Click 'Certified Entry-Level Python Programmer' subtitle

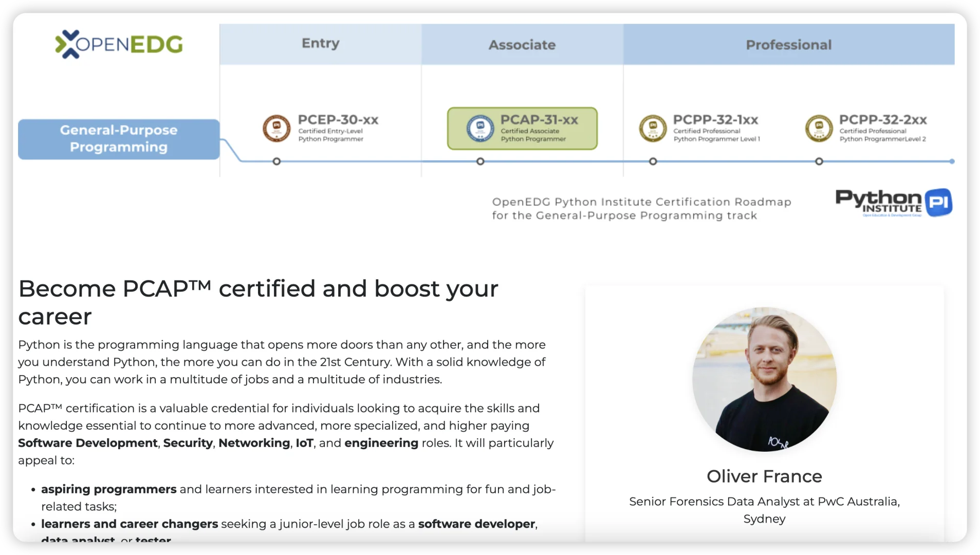coord(331,135)
